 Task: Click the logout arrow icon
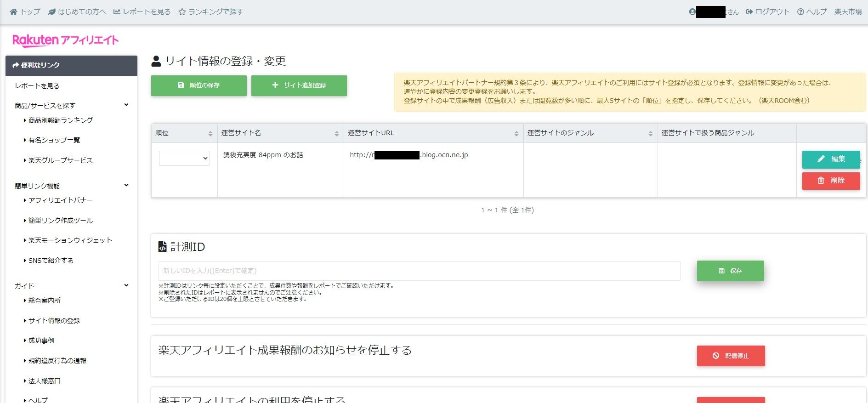749,12
